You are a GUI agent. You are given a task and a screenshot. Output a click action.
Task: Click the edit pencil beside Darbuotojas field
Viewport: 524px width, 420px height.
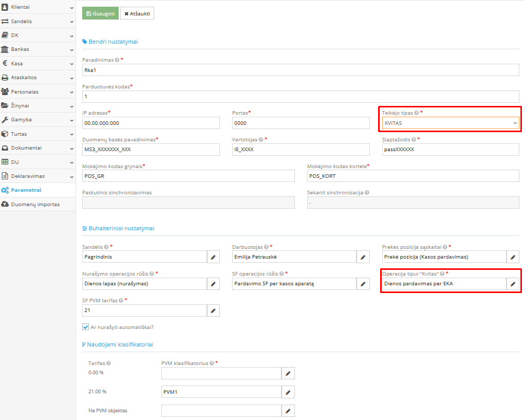tap(363, 257)
